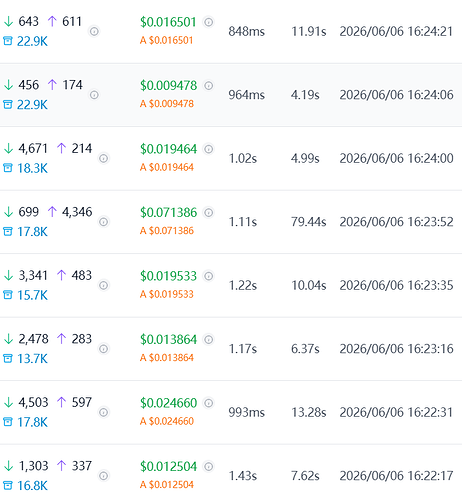The width and height of the screenshot is (462, 500).
Task: Click orange actual cost A $0.019533
Action: 167,294
